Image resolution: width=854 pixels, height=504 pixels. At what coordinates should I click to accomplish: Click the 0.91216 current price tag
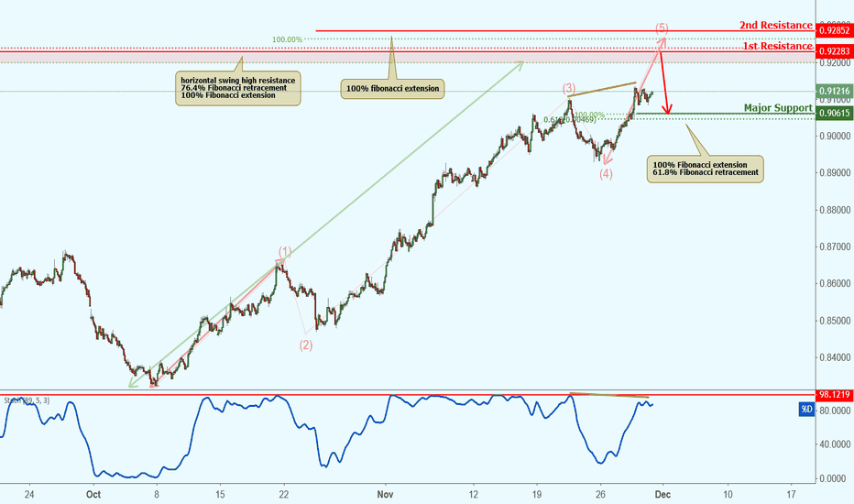click(x=835, y=91)
